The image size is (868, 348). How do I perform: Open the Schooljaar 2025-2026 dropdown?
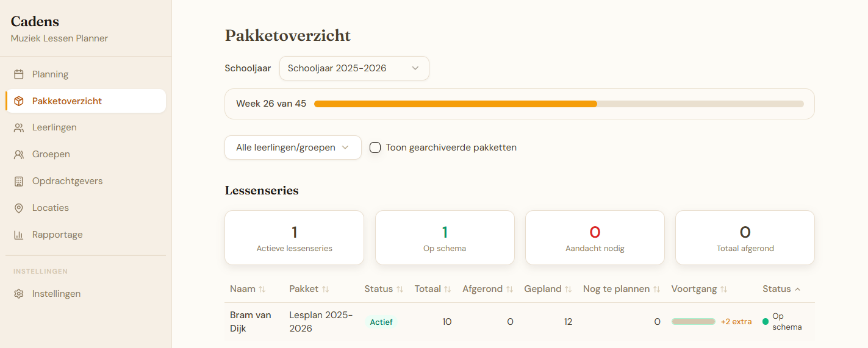click(x=354, y=68)
